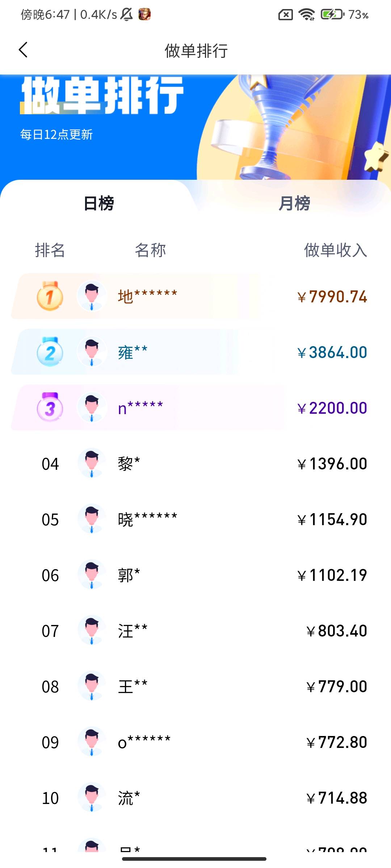Screen dimensions: 391x868
Task: Tap the bottom home gesture bar
Action: 194,859
